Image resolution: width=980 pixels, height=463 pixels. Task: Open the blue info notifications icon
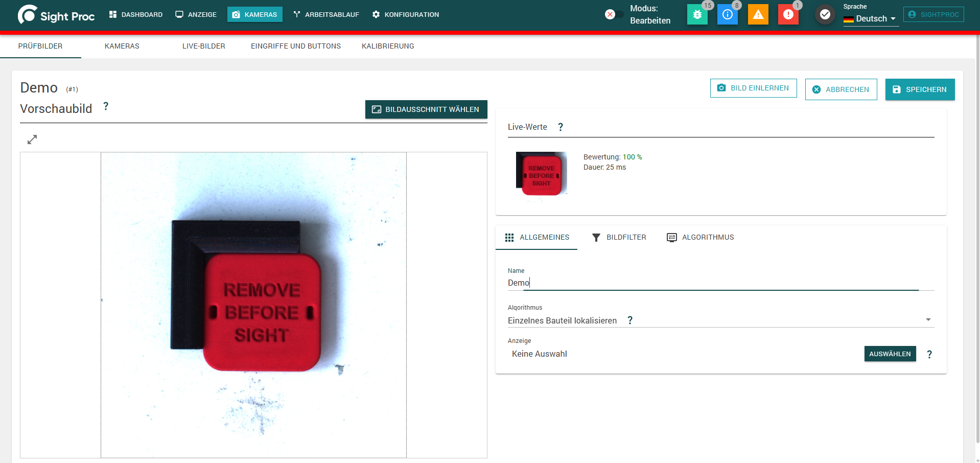728,14
